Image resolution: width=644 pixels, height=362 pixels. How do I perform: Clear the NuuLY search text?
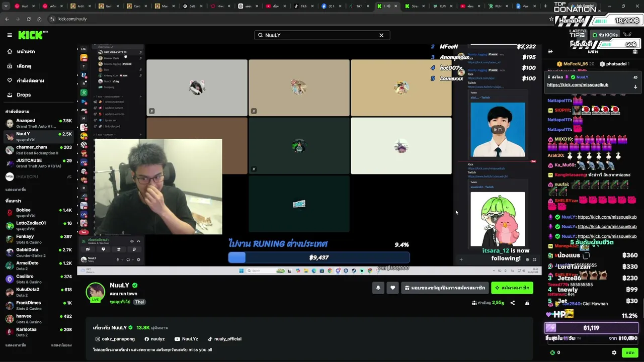(381, 35)
